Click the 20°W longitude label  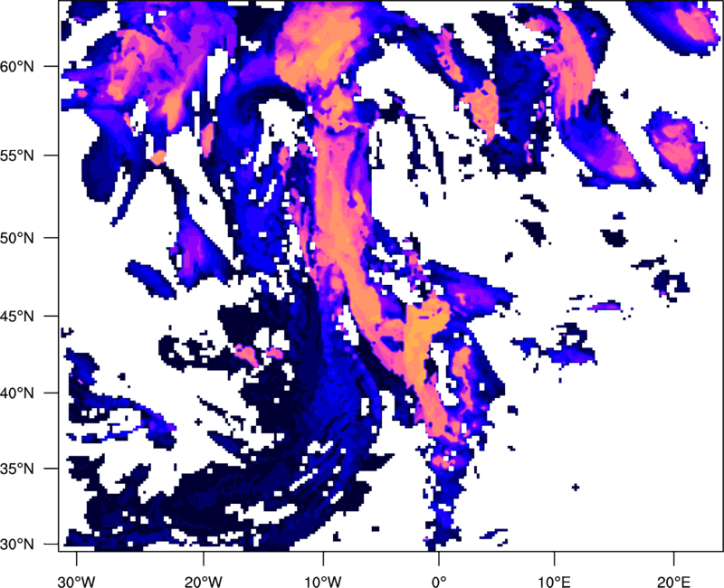[203, 582]
